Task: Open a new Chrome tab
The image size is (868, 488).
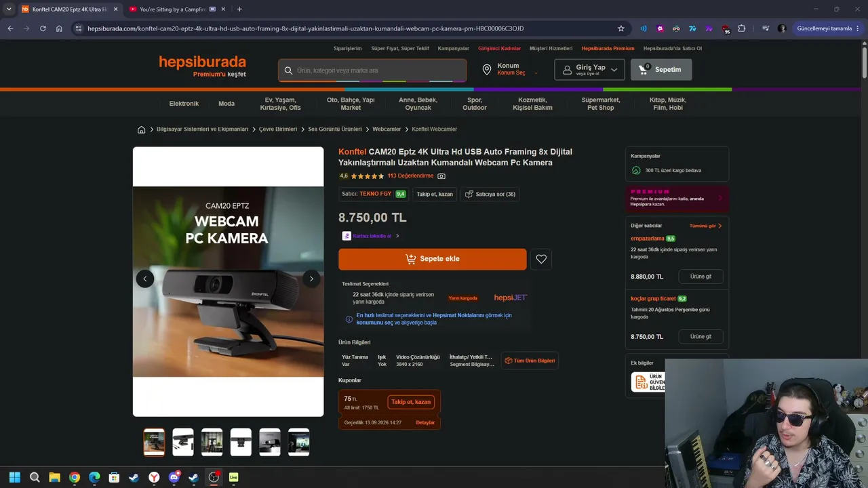Action: [239, 9]
